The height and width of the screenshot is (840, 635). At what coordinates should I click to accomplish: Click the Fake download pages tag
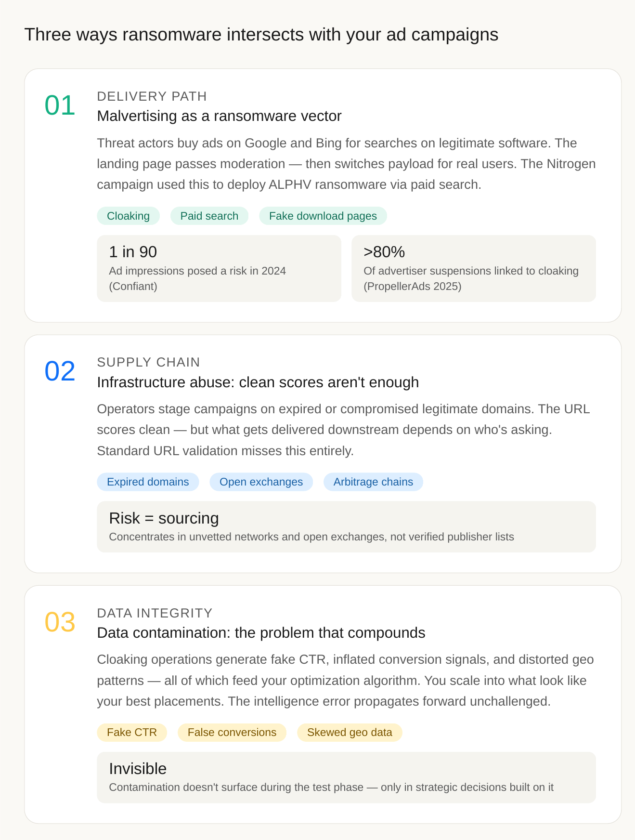323,216
